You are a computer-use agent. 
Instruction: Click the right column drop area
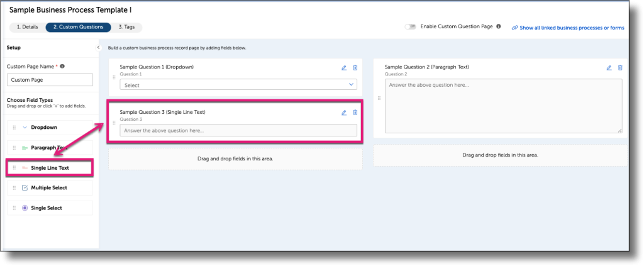[500, 155]
